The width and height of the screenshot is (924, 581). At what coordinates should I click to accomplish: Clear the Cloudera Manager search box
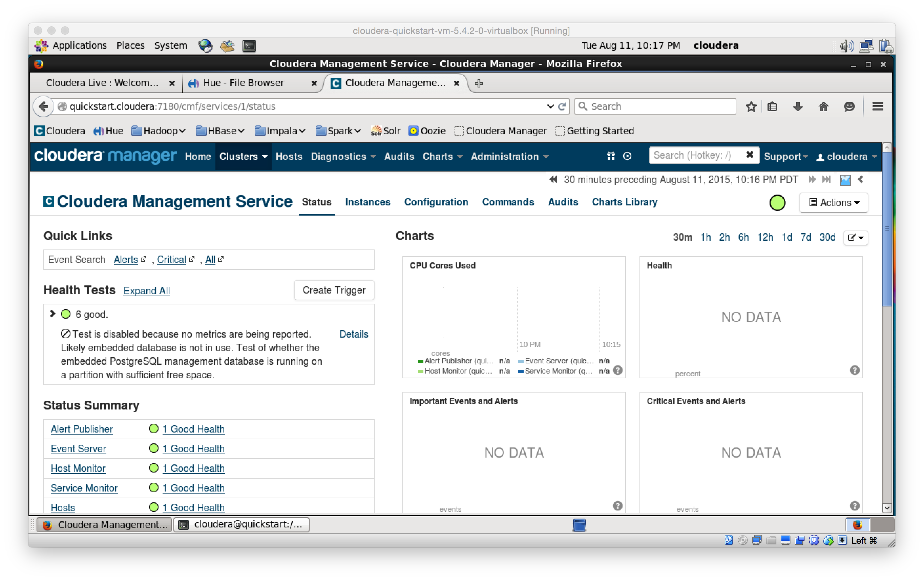tap(750, 155)
